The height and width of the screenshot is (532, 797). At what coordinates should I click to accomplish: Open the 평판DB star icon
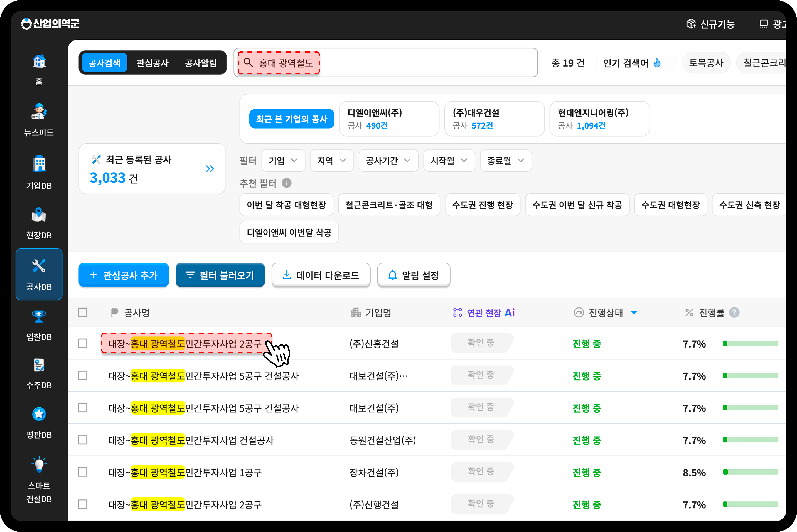point(39,414)
